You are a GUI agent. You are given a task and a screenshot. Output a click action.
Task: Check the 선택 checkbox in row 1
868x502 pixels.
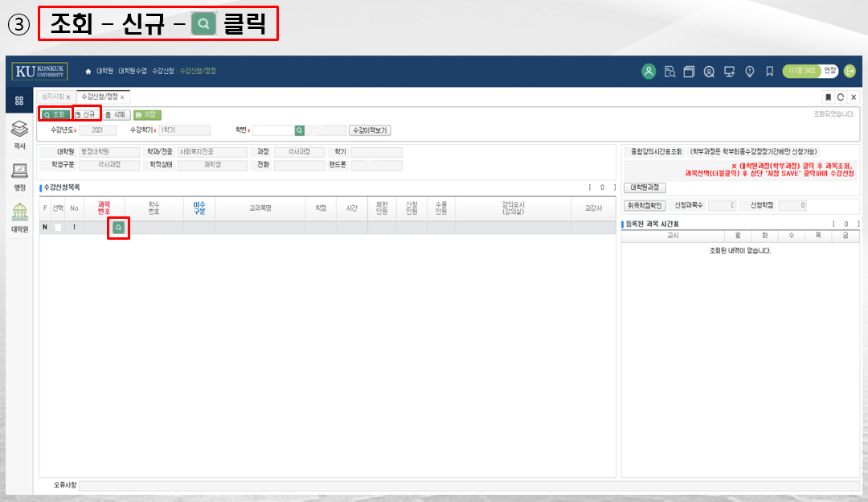click(58, 228)
